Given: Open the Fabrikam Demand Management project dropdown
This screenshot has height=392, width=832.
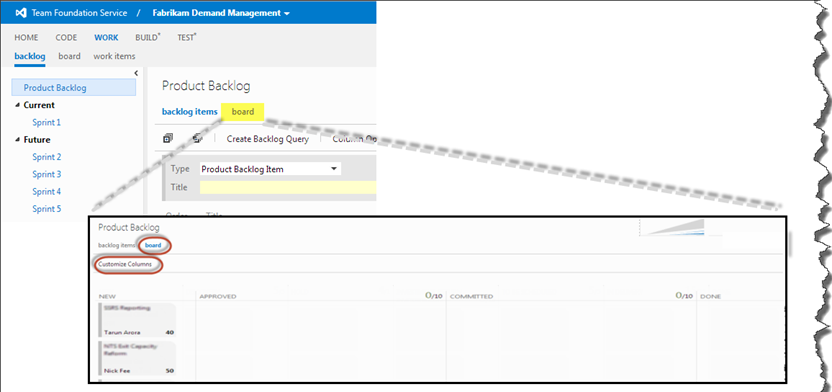Looking at the screenshot, I should tap(221, 13).
